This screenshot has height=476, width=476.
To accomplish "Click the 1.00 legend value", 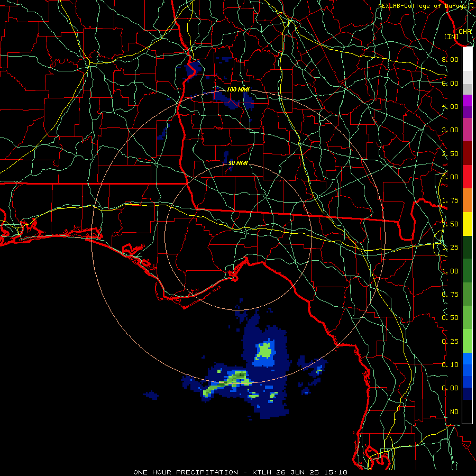I will point(450,271).
